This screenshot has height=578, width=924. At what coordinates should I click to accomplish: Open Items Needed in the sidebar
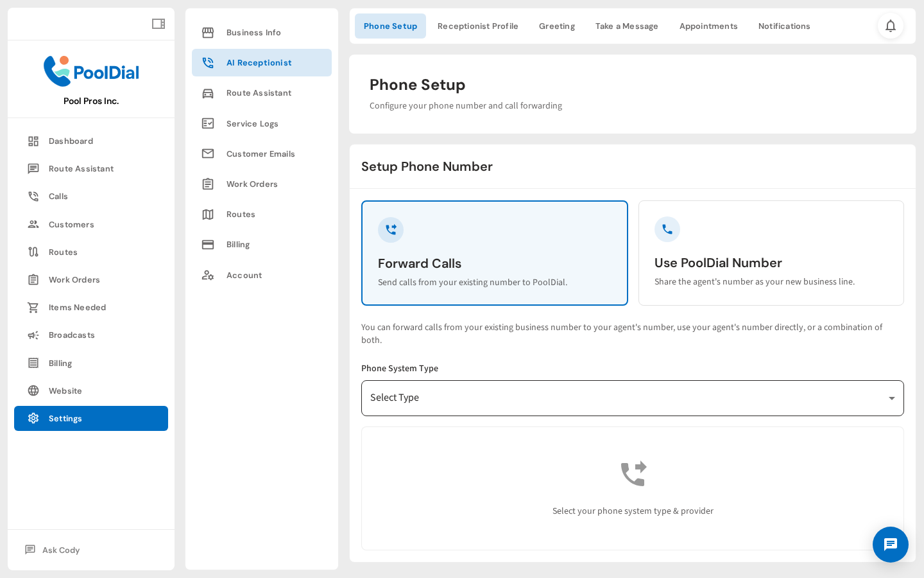[x=78, y=307]
